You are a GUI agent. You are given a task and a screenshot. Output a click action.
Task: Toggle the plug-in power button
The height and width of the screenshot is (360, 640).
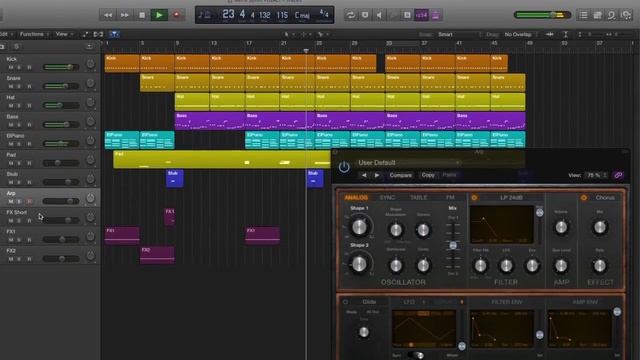[x=344, y=167]
